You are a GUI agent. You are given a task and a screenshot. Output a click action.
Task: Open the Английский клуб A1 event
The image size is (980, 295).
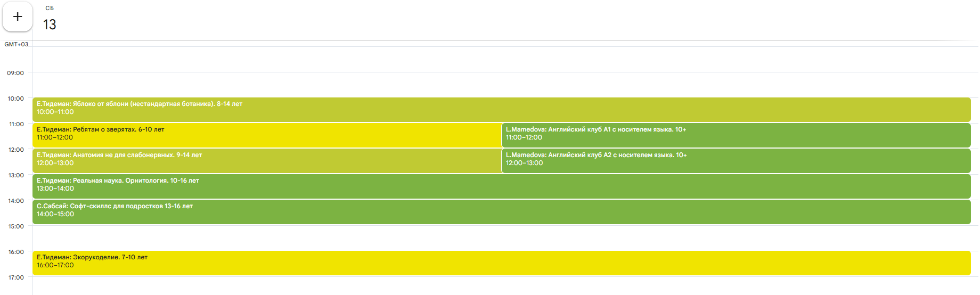(735, 135)
